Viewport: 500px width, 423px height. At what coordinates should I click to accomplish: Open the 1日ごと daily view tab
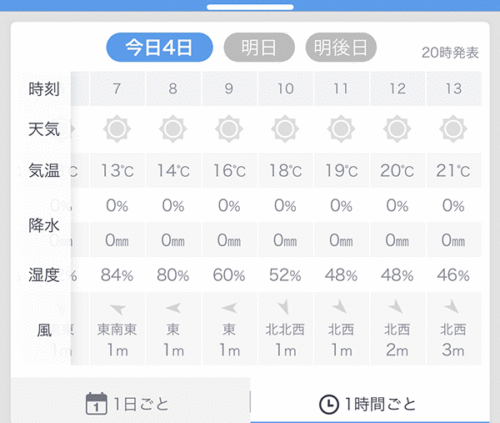point(130,400)
